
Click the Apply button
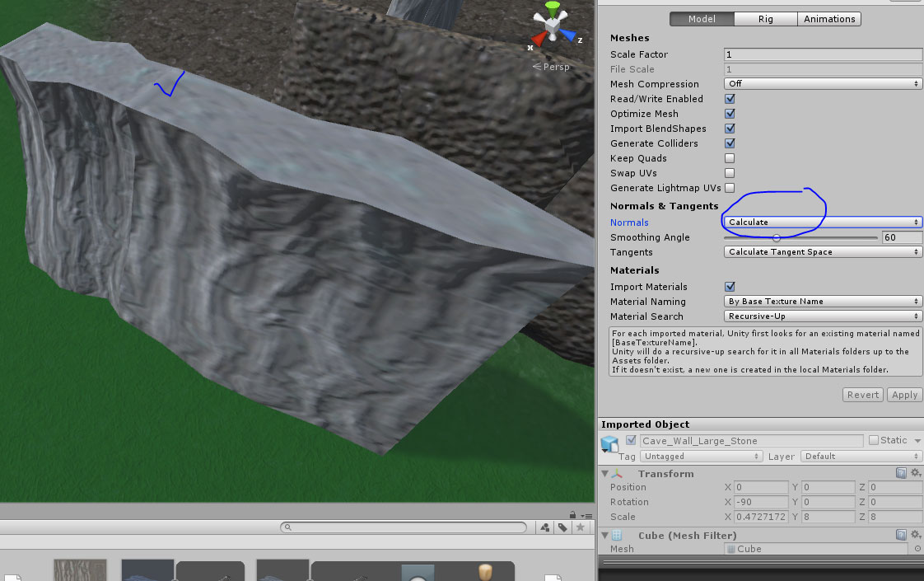[x=904, y=395]
